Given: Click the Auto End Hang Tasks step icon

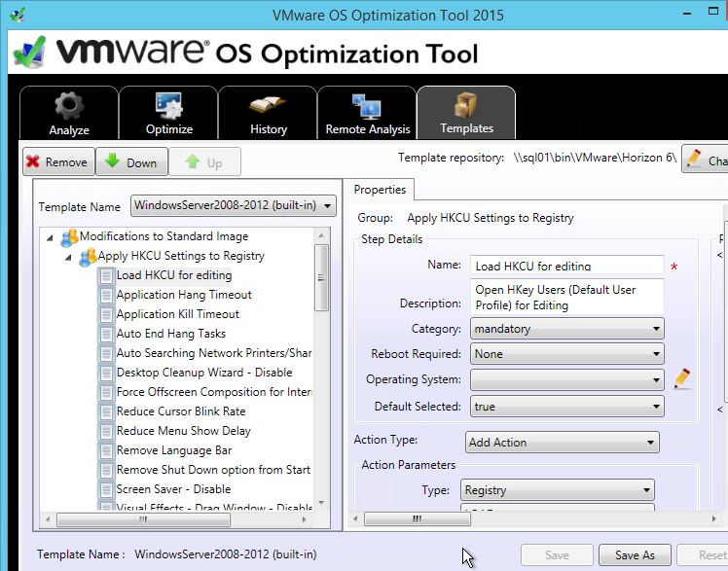Looking at the screenshot, I should [106, 334].
